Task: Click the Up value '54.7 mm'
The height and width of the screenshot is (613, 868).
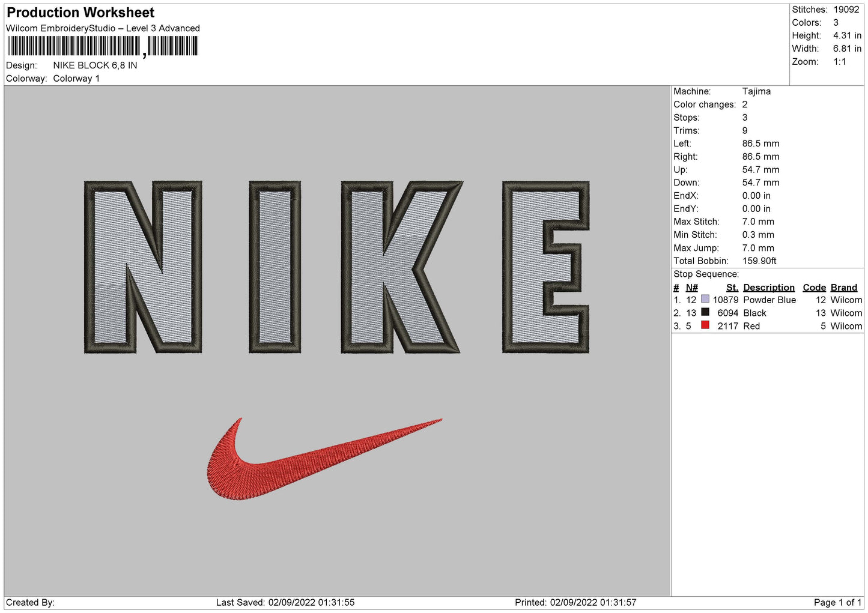Action: tap(760, 170)
